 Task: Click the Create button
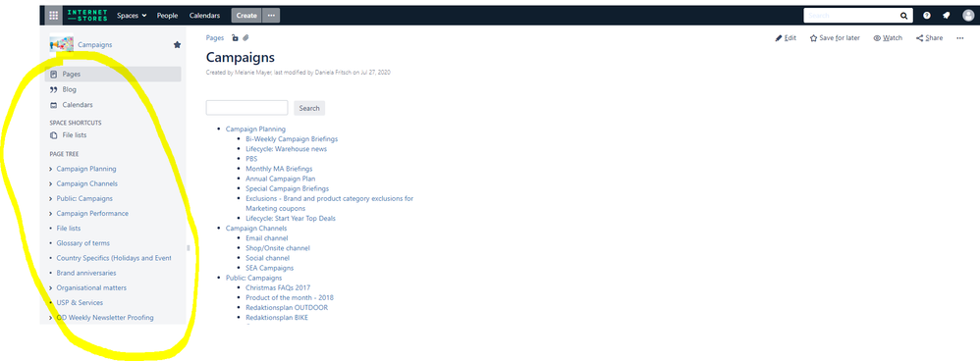point(246,16)
